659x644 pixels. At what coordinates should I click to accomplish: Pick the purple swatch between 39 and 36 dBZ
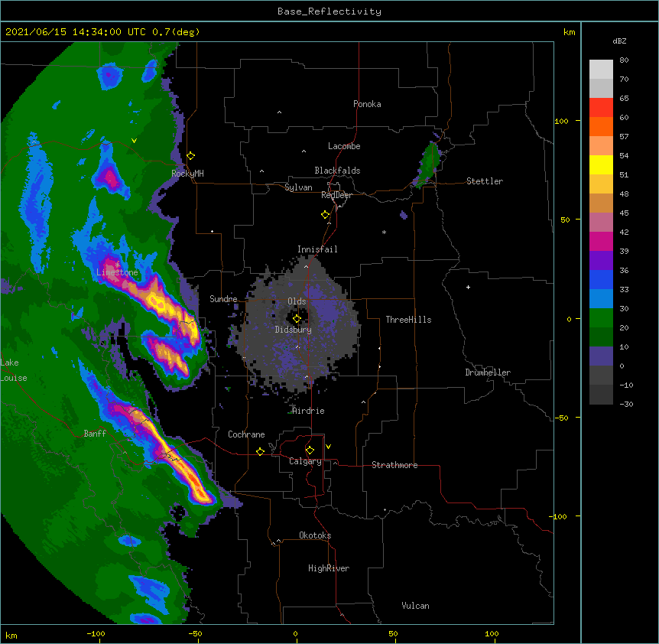pos(601,261)
